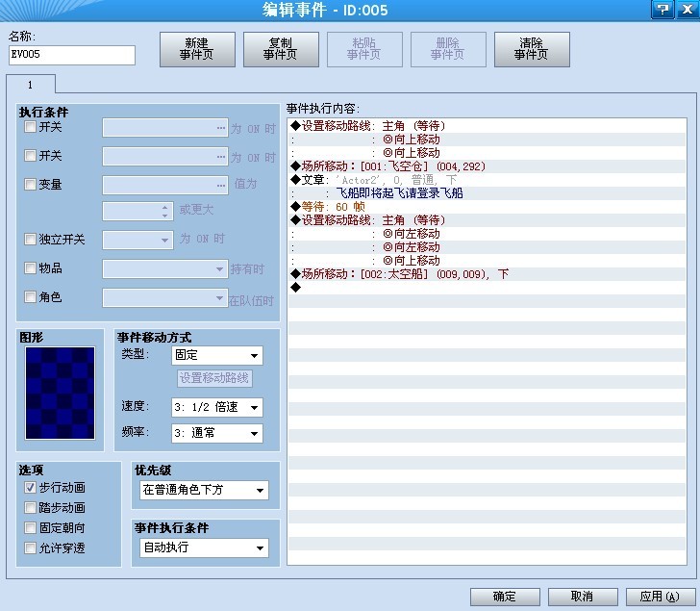Viewport: 700px width, 611px height.
Task: Click the 复制事件页 button
Action: click(x=281, y=49)
